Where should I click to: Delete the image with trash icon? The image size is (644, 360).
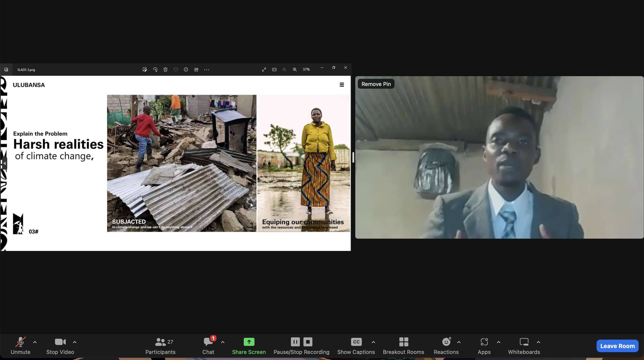(165, 70)
